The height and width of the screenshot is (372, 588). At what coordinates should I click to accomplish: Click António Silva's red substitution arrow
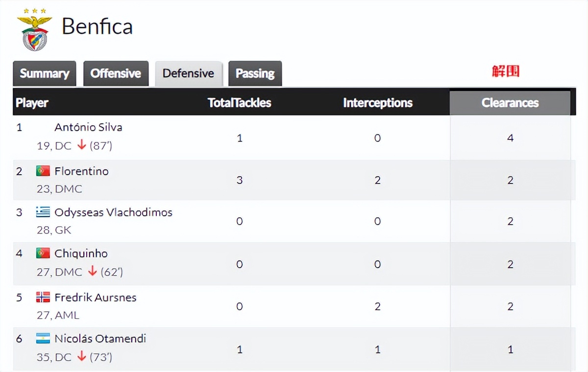click(x=81, y=145)
